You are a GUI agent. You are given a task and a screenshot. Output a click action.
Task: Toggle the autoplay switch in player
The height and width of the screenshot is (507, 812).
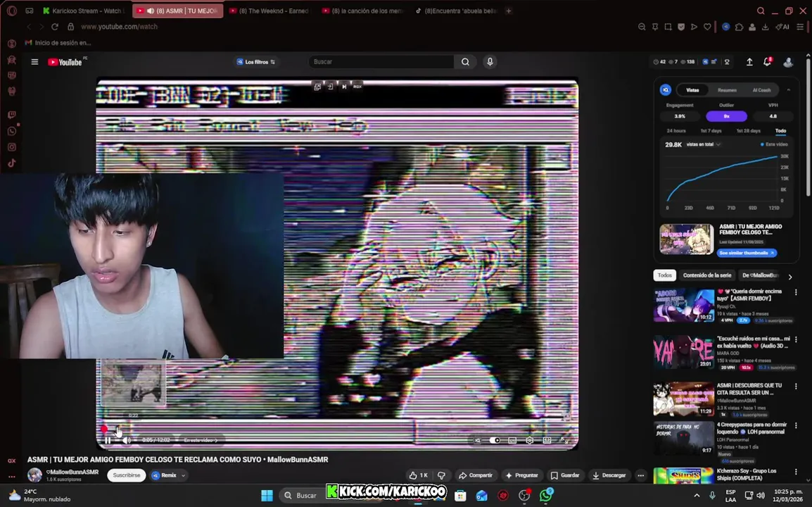(x=495, y=440)
